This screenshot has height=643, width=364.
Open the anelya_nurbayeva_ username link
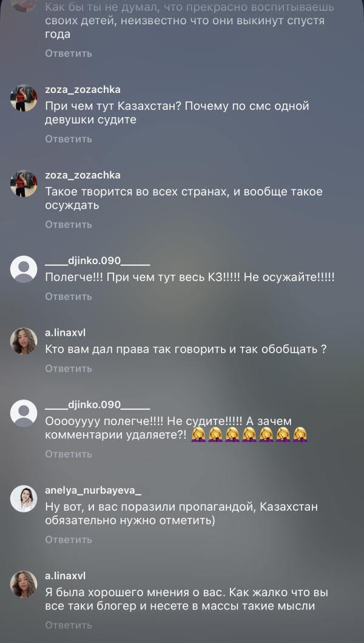(x=93, y=491)
